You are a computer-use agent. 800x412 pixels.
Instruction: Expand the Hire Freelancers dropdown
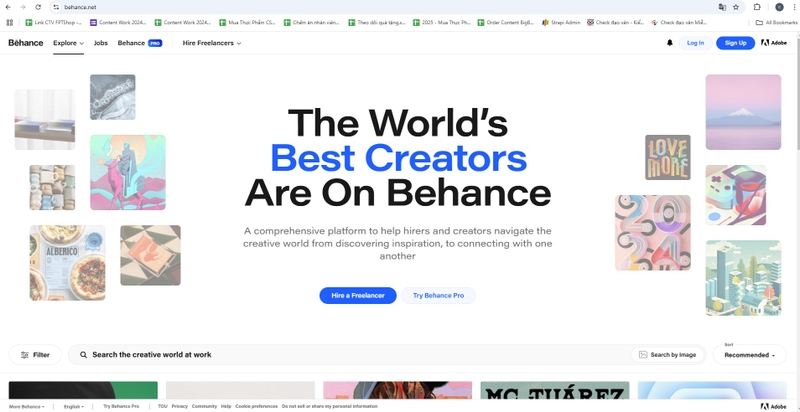point(212,43)
